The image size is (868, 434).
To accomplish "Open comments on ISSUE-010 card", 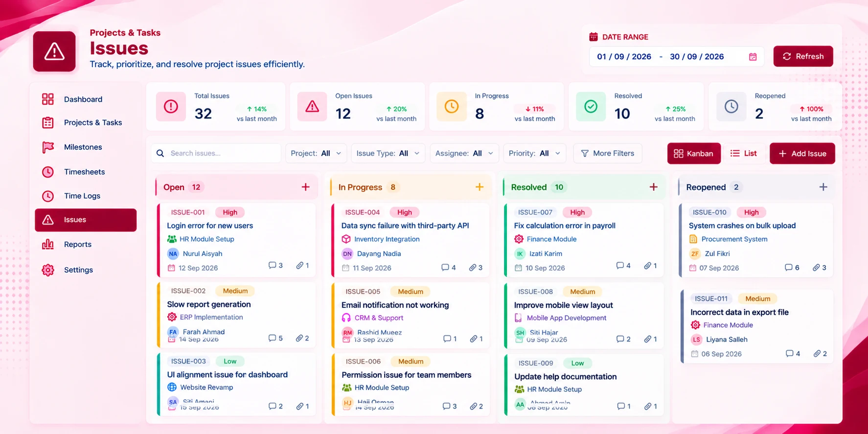I will [792, 268].
